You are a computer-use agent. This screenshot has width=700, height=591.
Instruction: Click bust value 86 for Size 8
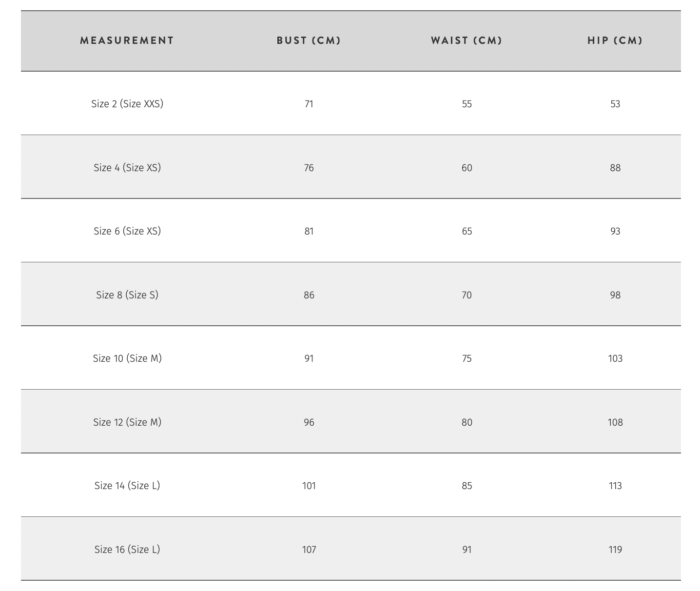309,295
